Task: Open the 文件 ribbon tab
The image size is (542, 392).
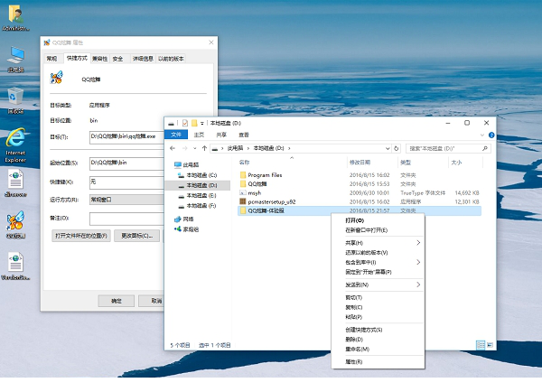Action: (176, 135)
